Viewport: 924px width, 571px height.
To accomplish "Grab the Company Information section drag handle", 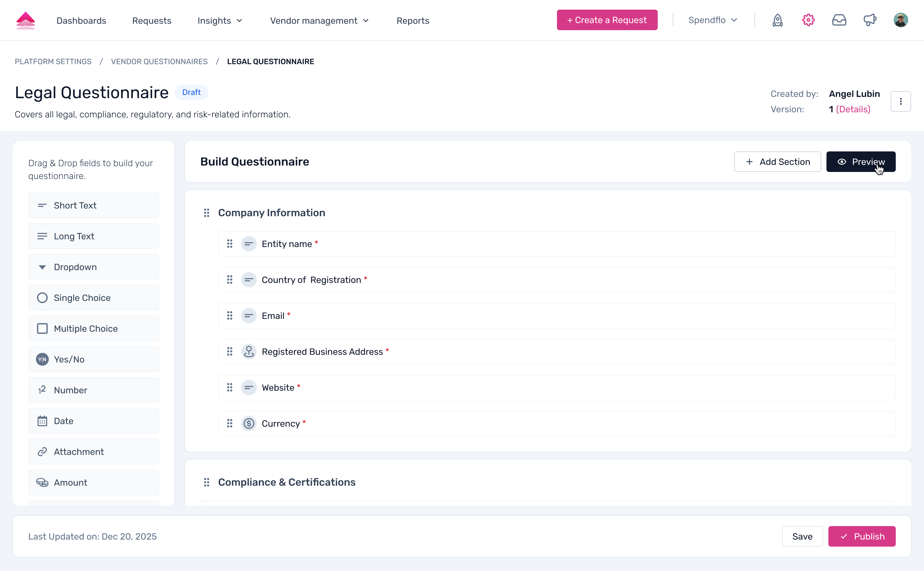I will (207, 213).
